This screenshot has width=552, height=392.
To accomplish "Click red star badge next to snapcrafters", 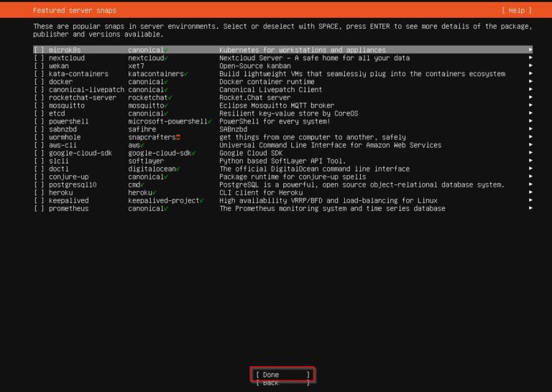I will tap(178, 137).
